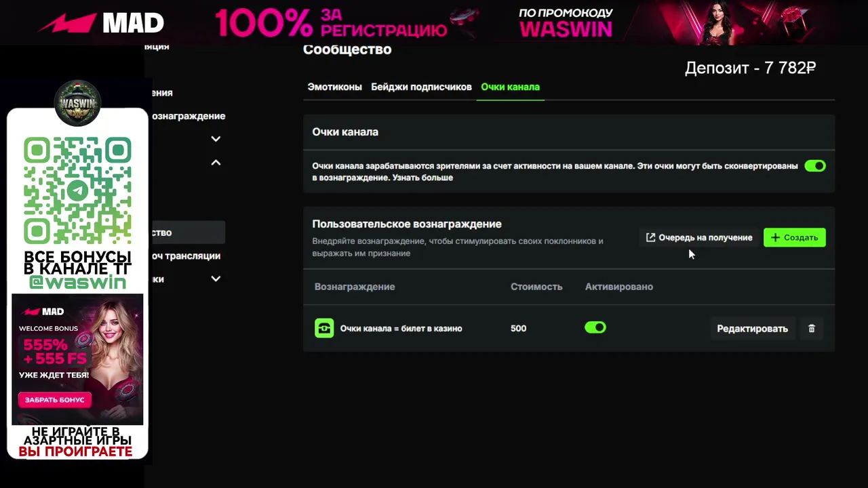The width and height of the screenshot is (868, 488).
Task: Click the WASWIN round avatar logo
Action: click(77, 104)
